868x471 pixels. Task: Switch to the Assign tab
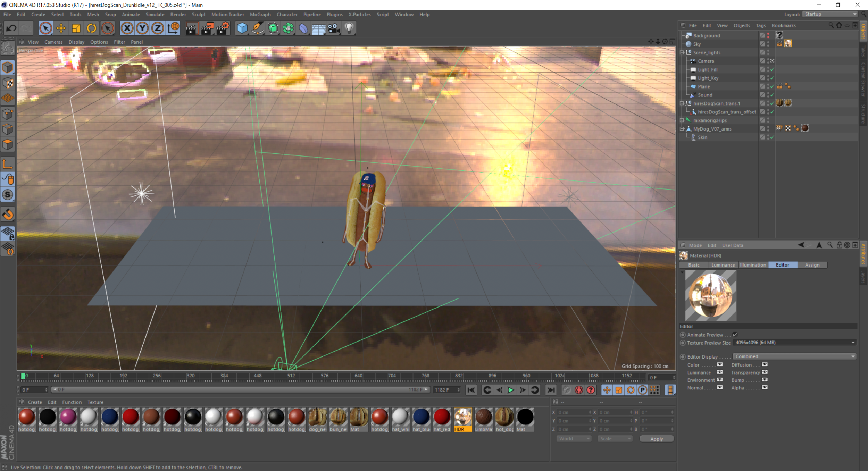(x=812, y=265)
